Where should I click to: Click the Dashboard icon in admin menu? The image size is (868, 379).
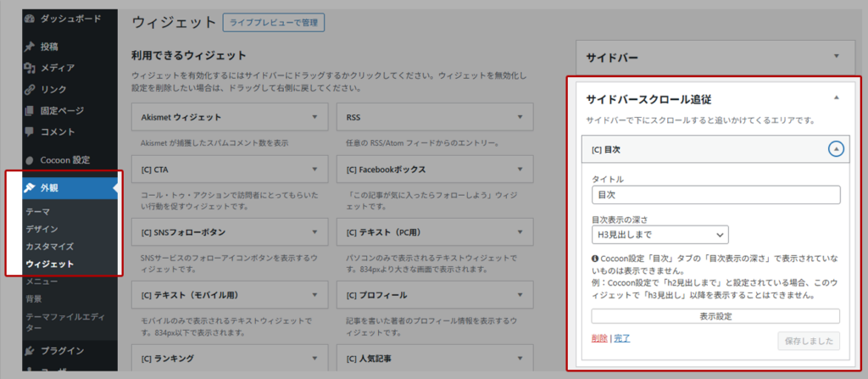(30, 18)
